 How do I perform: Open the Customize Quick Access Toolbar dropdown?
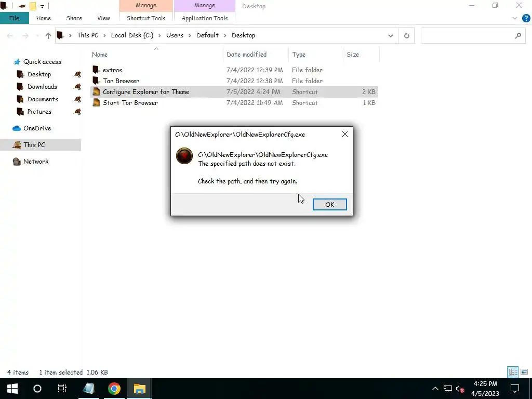click(x=42, y=6)
